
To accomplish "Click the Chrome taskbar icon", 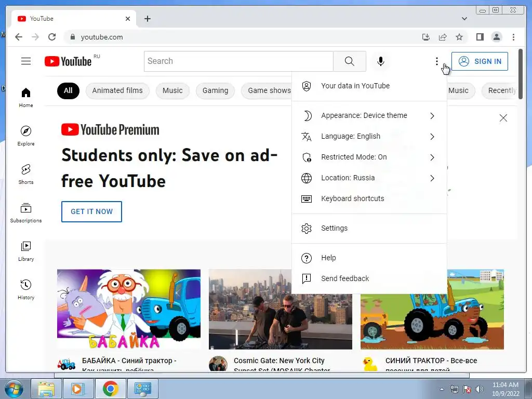I will coord(110,389).
